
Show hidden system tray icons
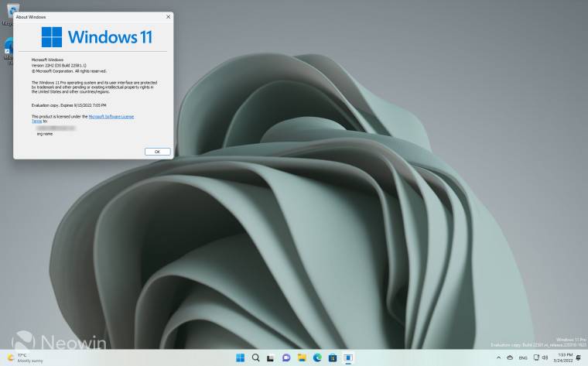498,357
